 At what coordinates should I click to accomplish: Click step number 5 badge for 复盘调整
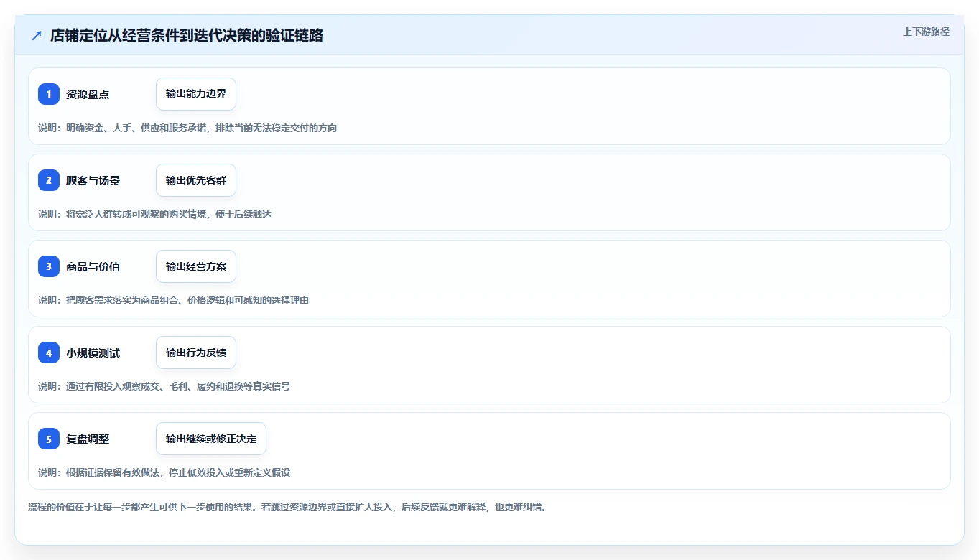point(49,439)
